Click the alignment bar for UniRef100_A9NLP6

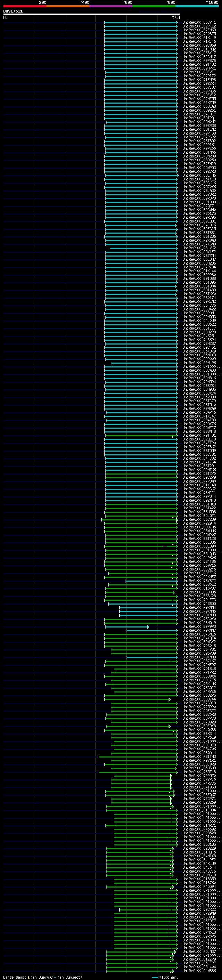[x=144, y=363]
